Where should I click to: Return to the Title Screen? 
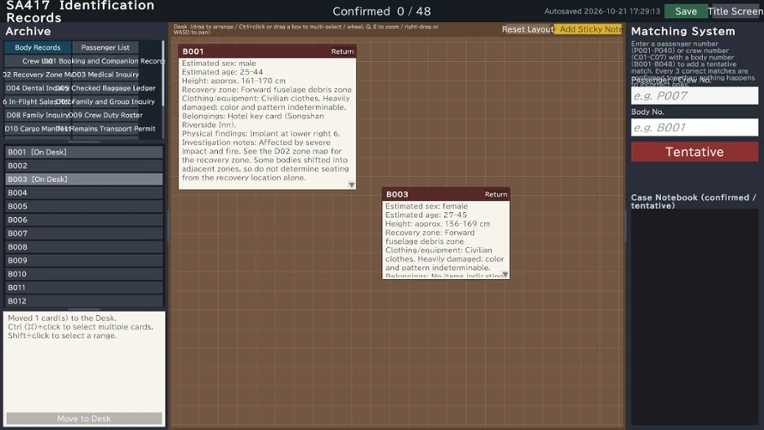[x=736, y=11]
